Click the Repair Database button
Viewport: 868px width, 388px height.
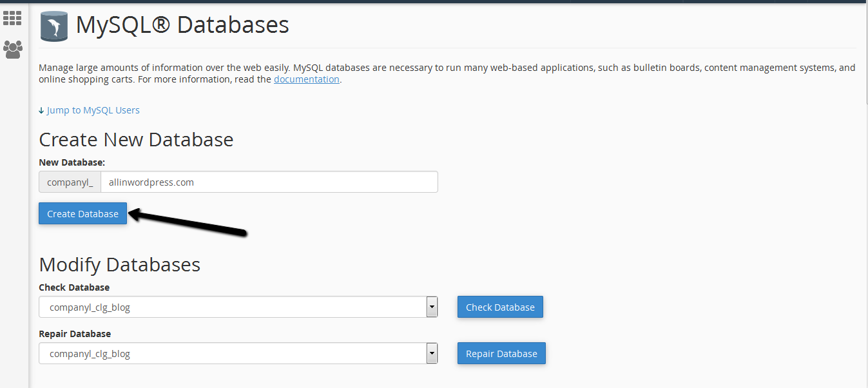[x=501, y=354]
